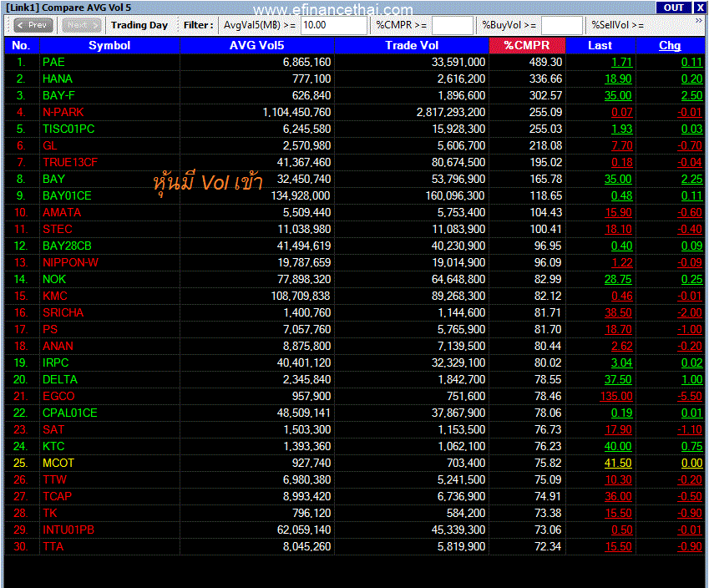Select symbol EGCO

pyautogui.click(x=58, y=397)
